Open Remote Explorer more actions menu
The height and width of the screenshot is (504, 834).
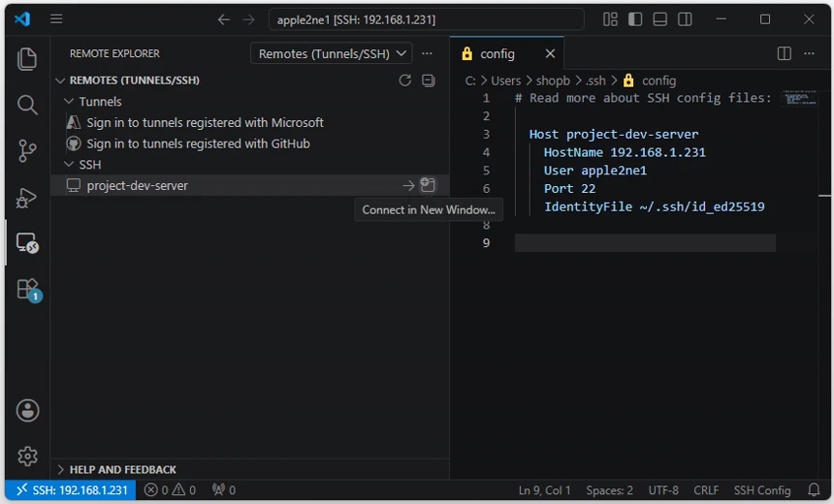427,53
